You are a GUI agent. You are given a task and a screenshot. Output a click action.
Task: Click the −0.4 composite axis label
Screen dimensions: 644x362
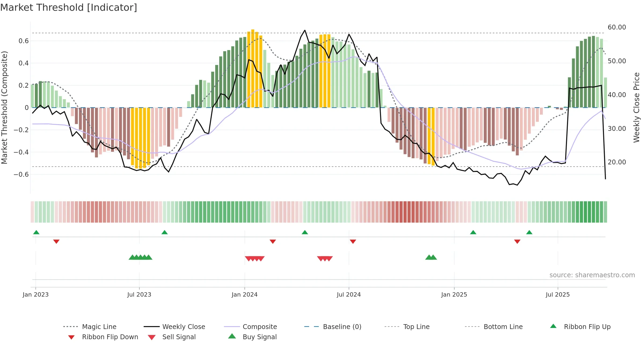pos(21,152)
